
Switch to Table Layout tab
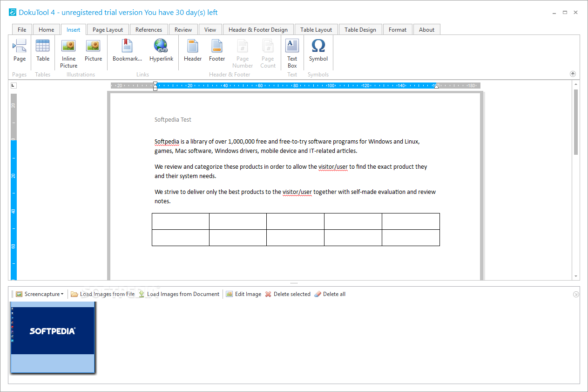point(316,29)
